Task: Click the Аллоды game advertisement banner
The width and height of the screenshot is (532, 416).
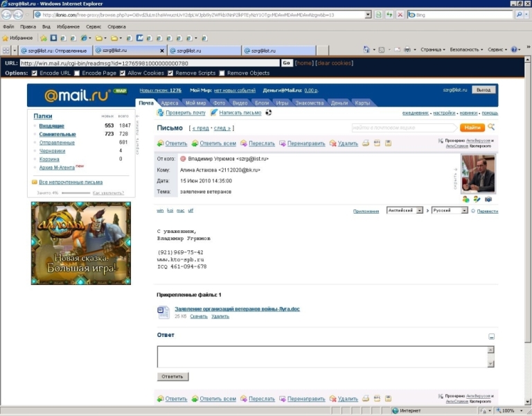Action: pos(81,243)
